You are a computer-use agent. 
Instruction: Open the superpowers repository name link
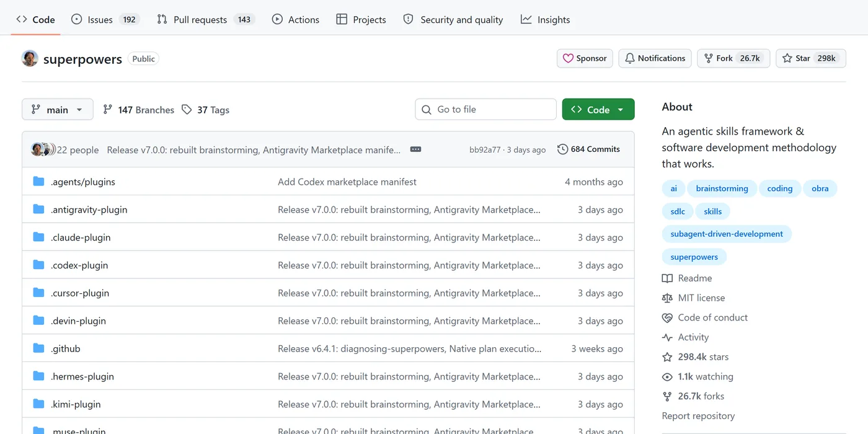82,59
